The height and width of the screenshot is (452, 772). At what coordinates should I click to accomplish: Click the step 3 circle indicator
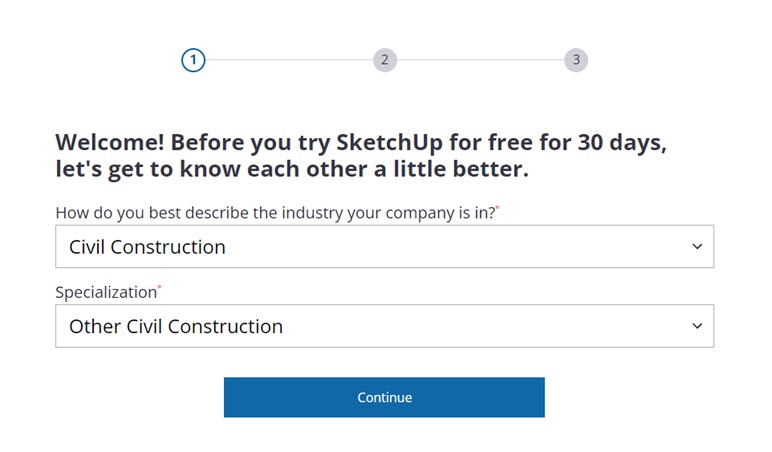coord(575,60)
